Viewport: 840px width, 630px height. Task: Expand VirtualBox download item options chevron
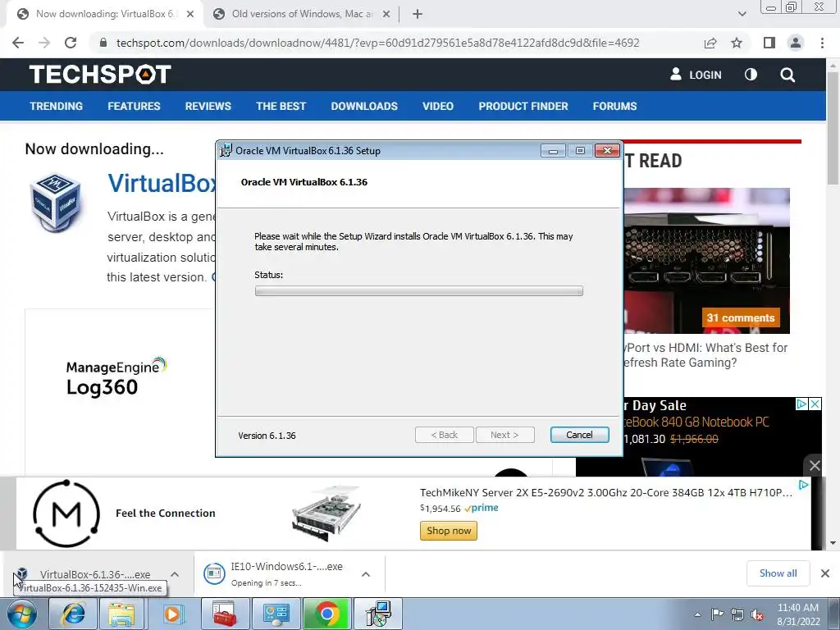coord(175,574)
